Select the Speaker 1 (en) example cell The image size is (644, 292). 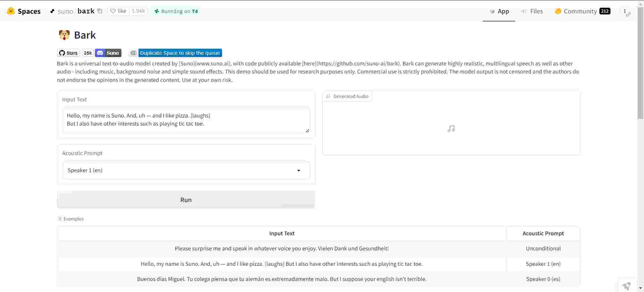(x=543, y=264)
